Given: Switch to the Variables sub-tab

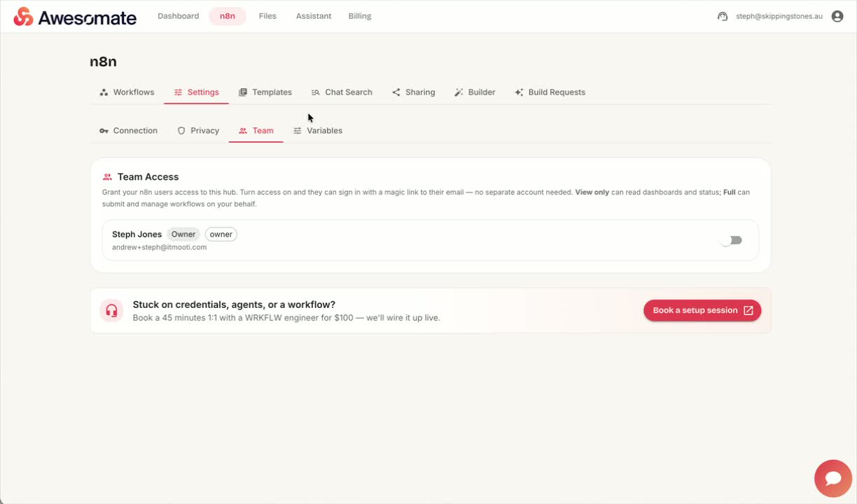Looking at the screenshot, I should (318, 131).
